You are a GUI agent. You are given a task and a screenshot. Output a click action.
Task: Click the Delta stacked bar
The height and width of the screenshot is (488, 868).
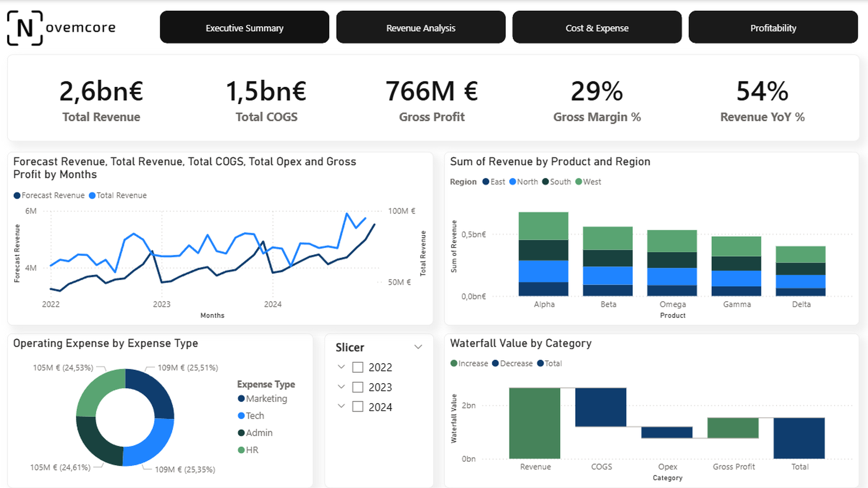(801, 271)
